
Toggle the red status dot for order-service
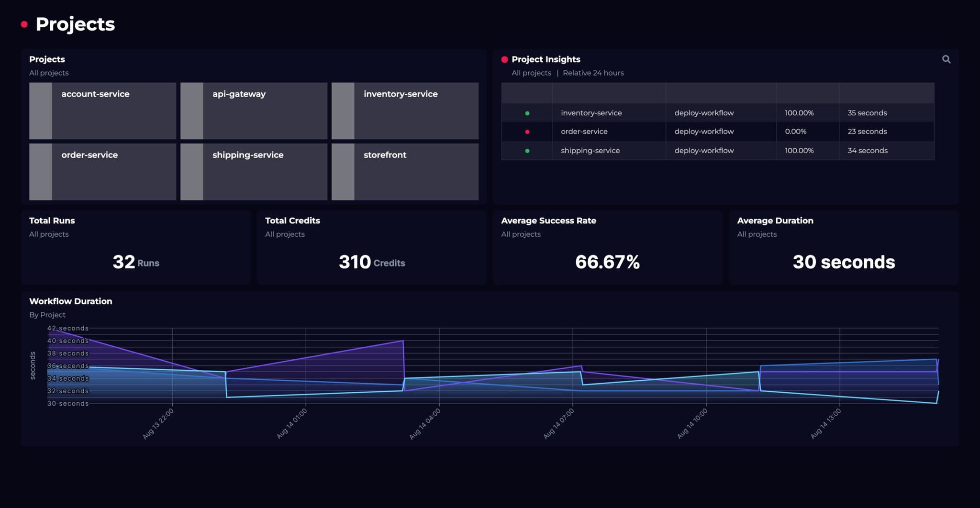coord(527,132)
